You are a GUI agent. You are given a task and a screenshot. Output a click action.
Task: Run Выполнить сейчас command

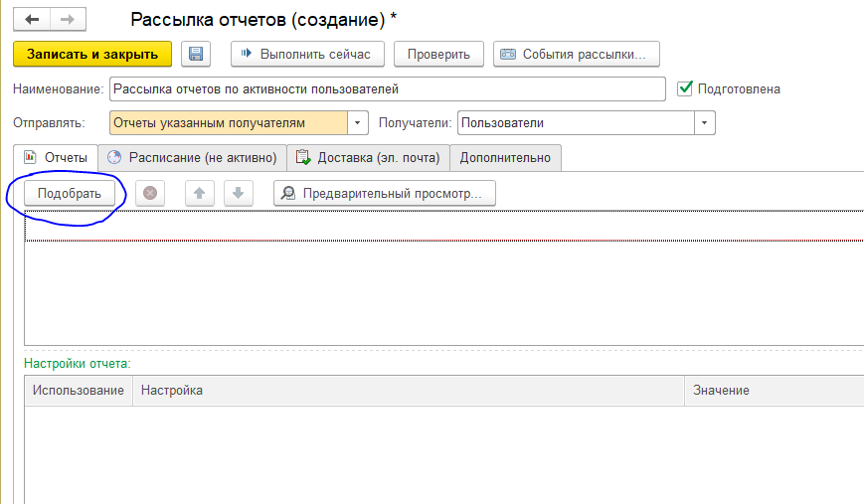(307, 54)
